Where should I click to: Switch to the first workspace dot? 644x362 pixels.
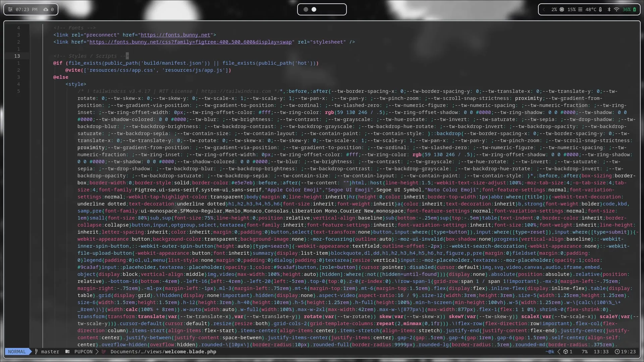click(x=306, y=9)
